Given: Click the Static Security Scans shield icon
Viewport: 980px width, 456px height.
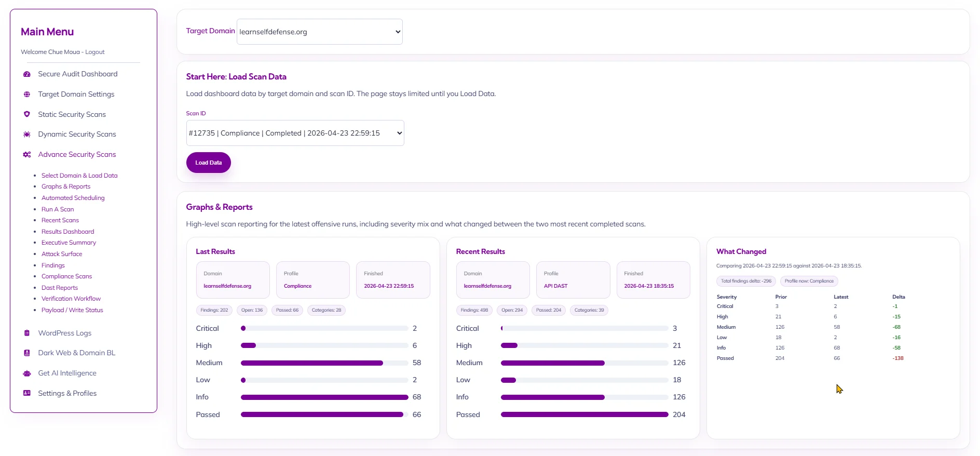Looking at the screenshot, I should point(27,114).
